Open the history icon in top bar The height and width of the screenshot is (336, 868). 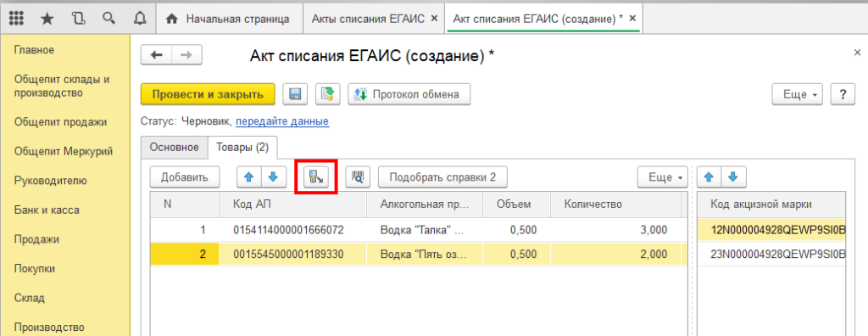(79, 19)
